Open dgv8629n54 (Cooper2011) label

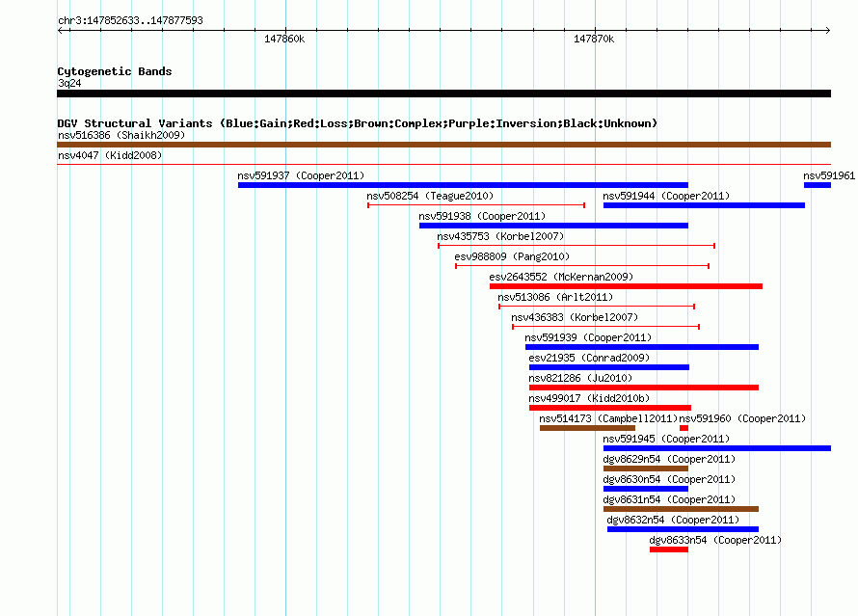(669, 459)
